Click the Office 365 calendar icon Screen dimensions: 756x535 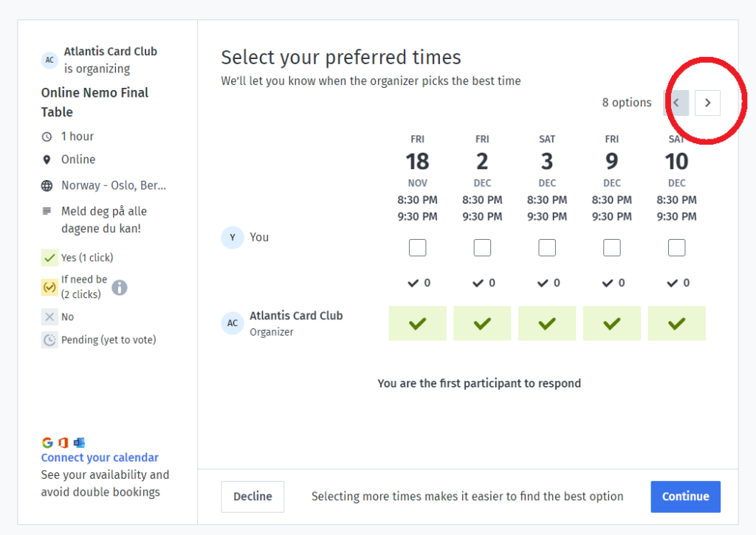click(63, 443)
